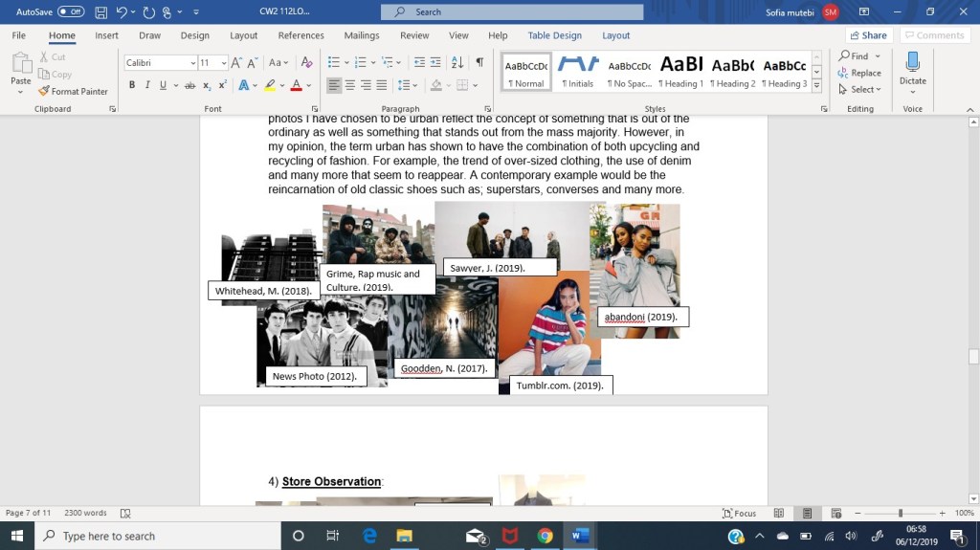980x550 pixels.
Task: Switch to the References tab
Action: [x=301, y=35]
